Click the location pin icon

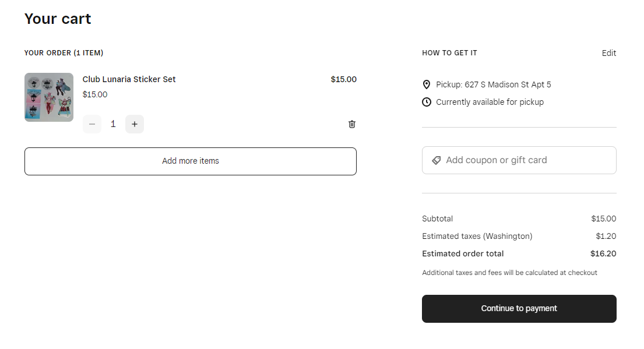(427, 84)
